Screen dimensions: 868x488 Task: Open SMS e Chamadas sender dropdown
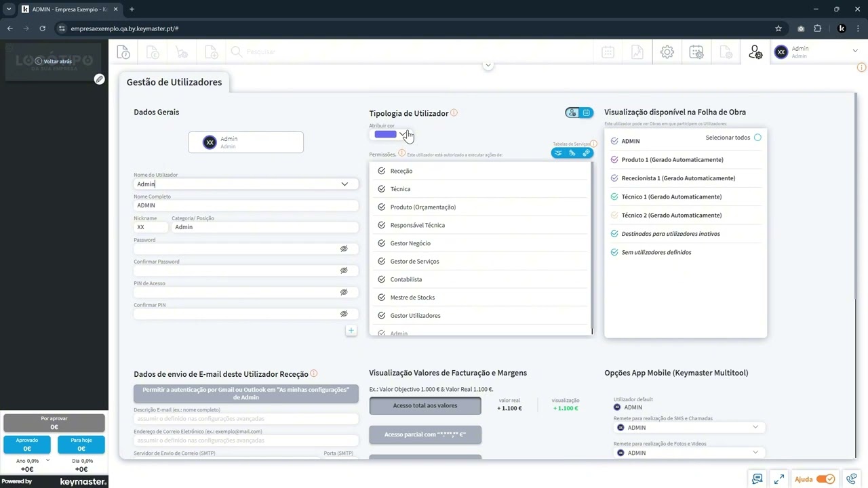[x=755, y=427]
